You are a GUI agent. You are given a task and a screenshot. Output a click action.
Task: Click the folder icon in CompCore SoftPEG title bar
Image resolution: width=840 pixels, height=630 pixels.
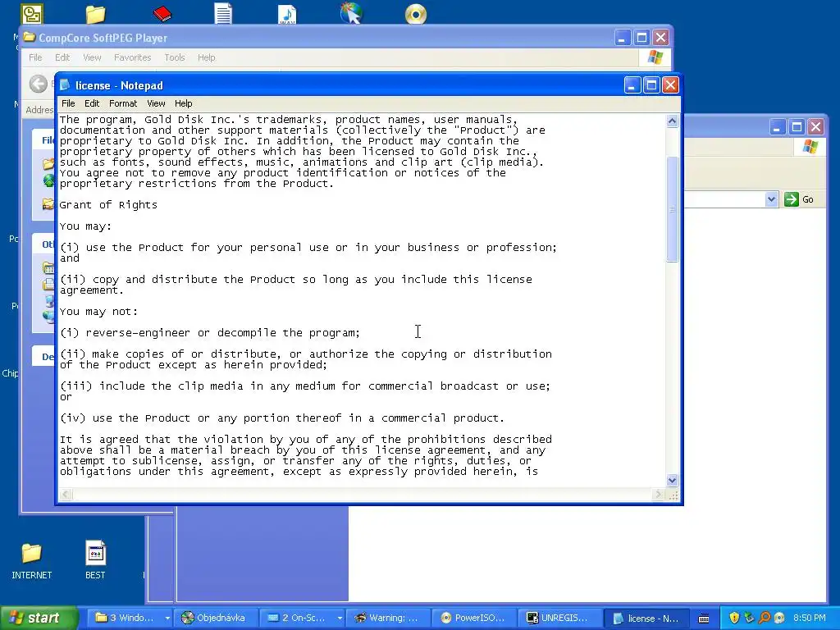pos(29,38)
